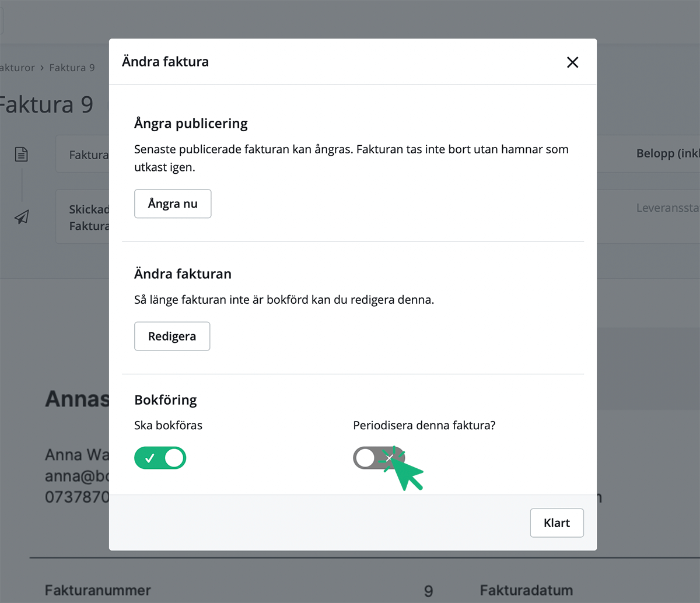Click the Ändra faktura dialog title

pos(165,62)
